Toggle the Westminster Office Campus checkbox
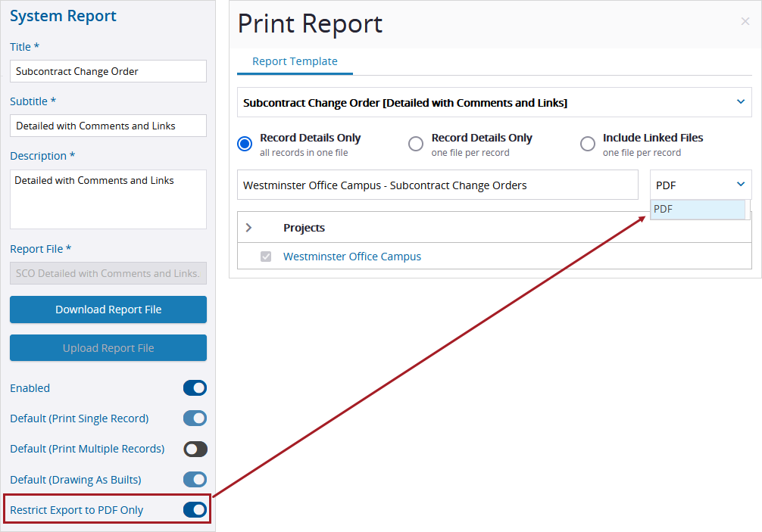The image size is (762, 532). [266, 257]
